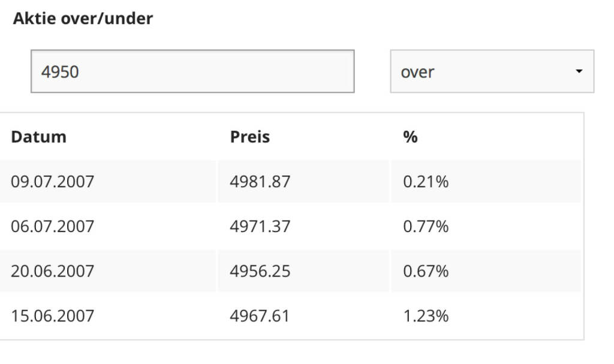The width and height of the screenshot is (614, 364).
Task: Select the 09.07.2007 date cell
Action: [x=53, y=181]
